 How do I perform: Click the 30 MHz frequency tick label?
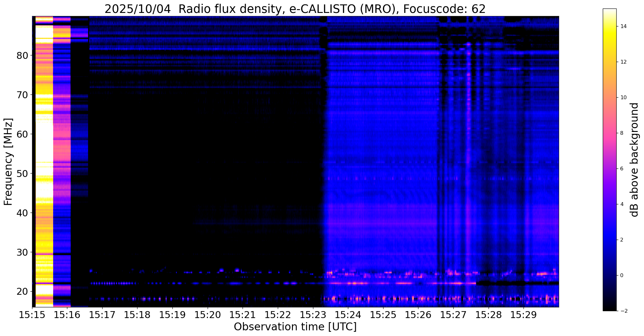click(x=22, y=253)
